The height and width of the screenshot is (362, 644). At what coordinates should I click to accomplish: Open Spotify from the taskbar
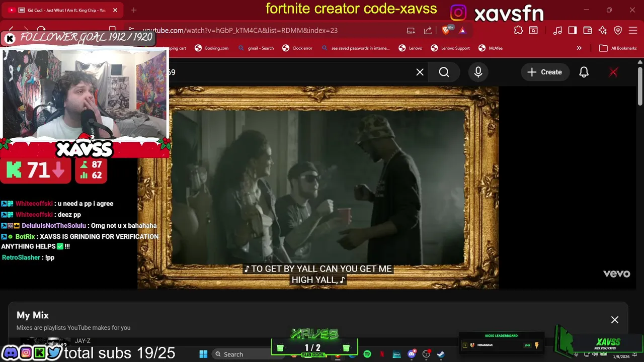[367, 354]
